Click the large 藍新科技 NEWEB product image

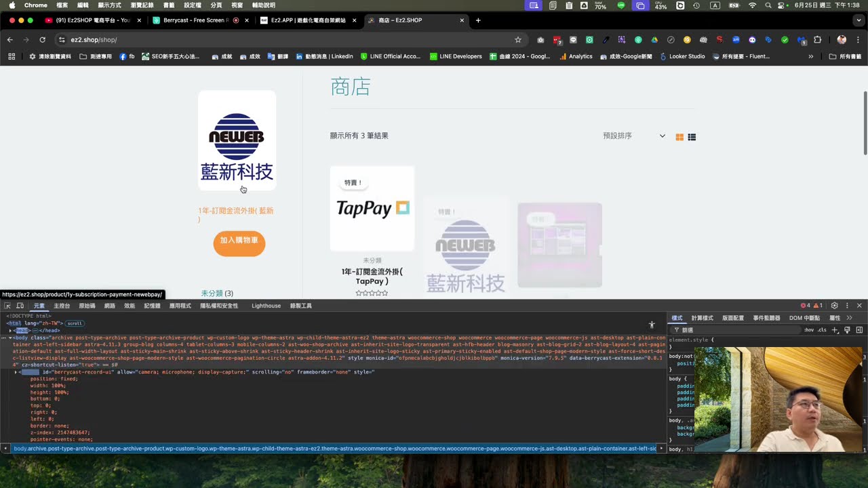click(x=237, y=140)
